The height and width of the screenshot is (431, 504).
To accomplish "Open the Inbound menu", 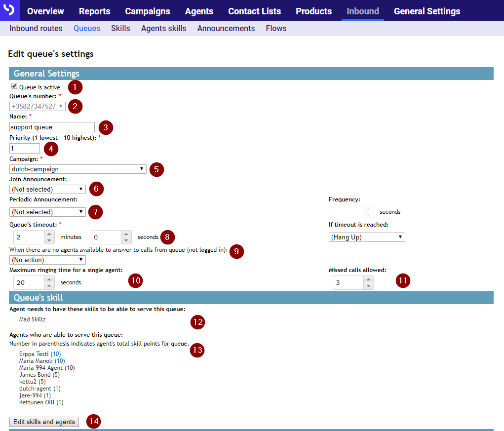I will (363, 11).
